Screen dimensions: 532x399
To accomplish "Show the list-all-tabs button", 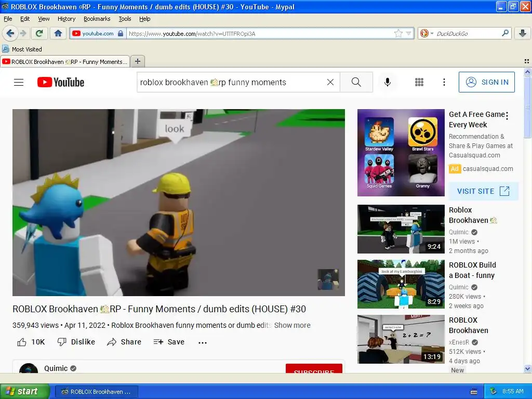I will coord(527,61).
